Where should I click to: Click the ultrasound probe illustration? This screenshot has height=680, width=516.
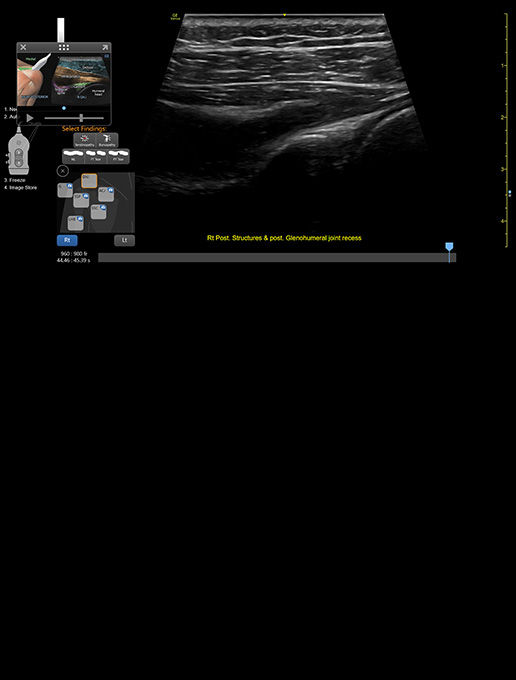(x=18, y=151)
